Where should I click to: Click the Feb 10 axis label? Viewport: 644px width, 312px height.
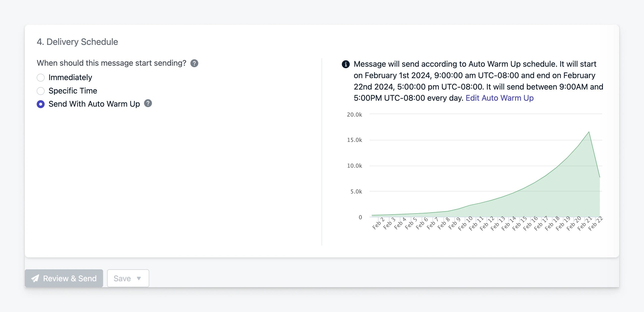point(465,223)
